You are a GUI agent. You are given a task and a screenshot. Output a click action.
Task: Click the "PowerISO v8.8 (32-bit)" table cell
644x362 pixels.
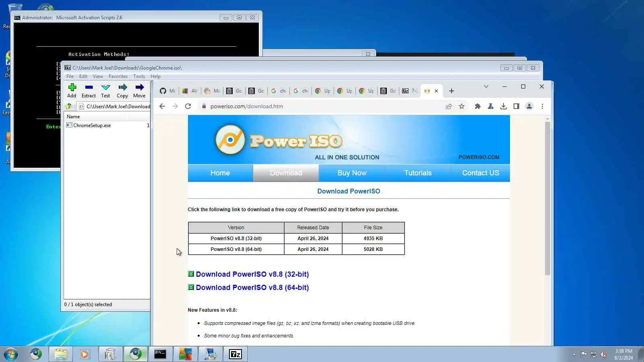click(236, 239)
